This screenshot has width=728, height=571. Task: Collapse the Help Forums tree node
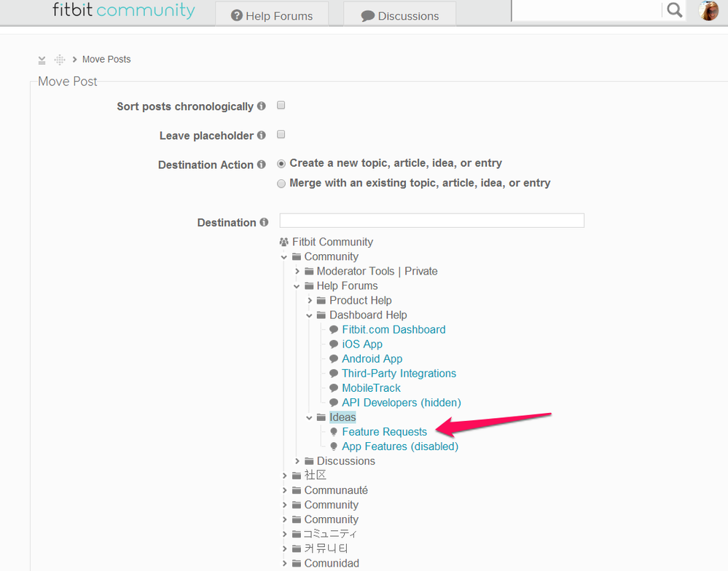click(x=297, y=286)
